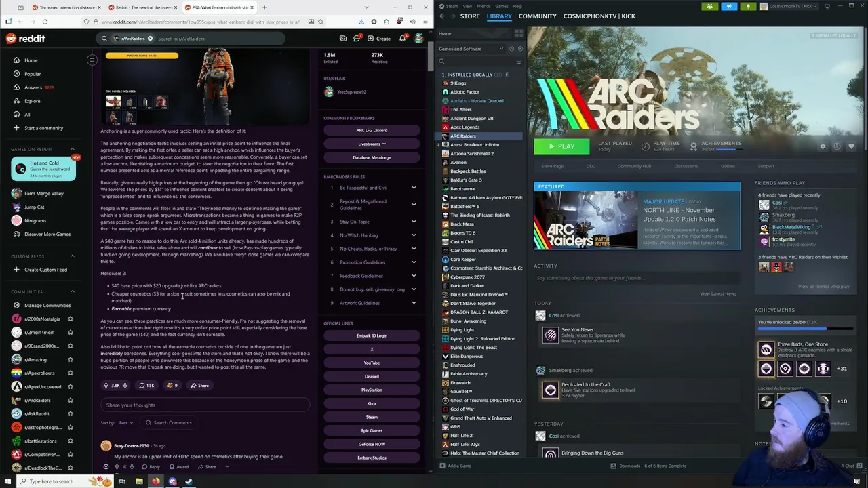868x488 pixels.
Task: Collapse the Busy-Doctor-2030 comment thread
Action: pos(106,467)
